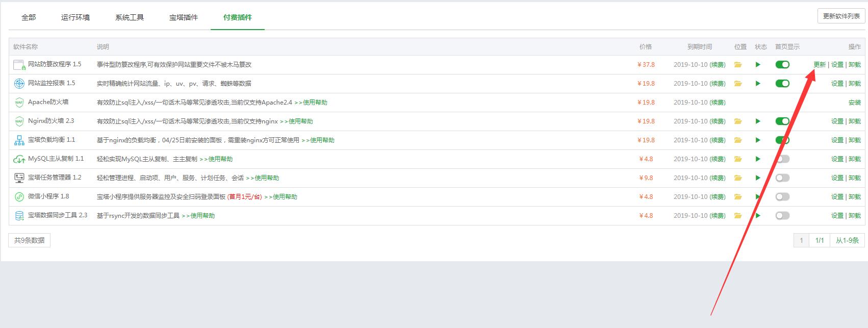Click play status icon for 宝塔任务管理器
Image resolution: width=868 pixels, height=328 pixels.
coord(758,178)
